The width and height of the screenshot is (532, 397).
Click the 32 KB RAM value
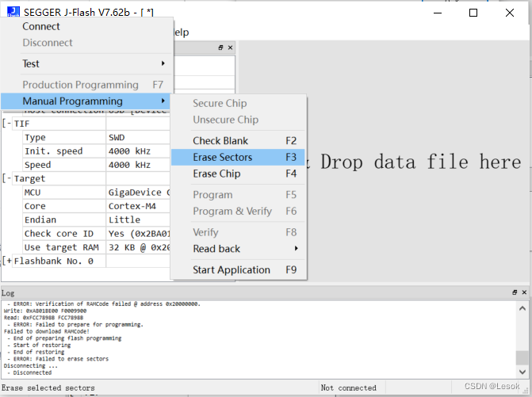pyautogui.click(x=139, y=247)
